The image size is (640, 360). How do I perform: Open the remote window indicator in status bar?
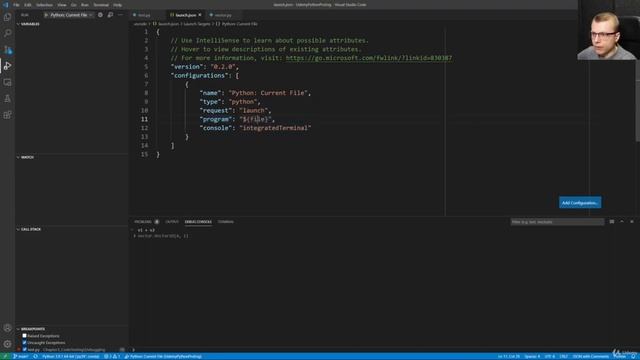(5, 356)
